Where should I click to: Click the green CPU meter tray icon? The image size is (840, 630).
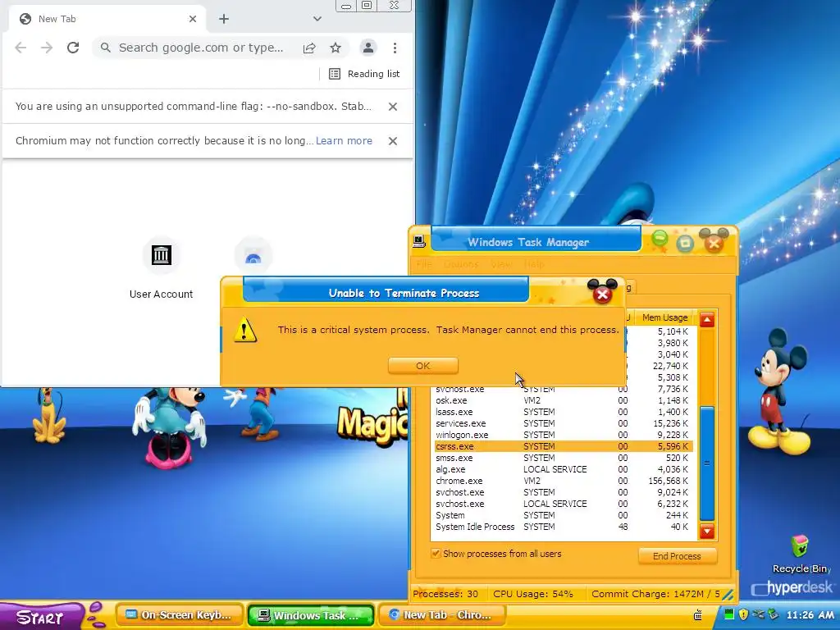tap(729, 614)
